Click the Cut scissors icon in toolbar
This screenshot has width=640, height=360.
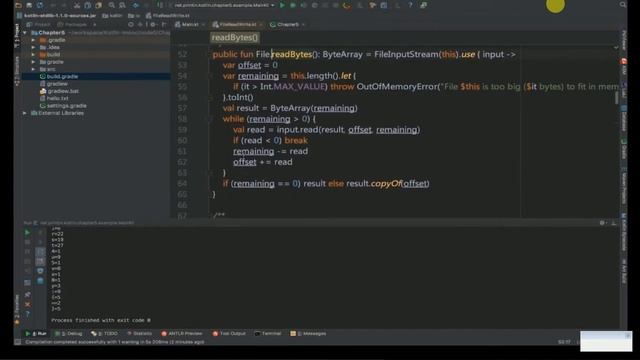[x=77, y=5]
